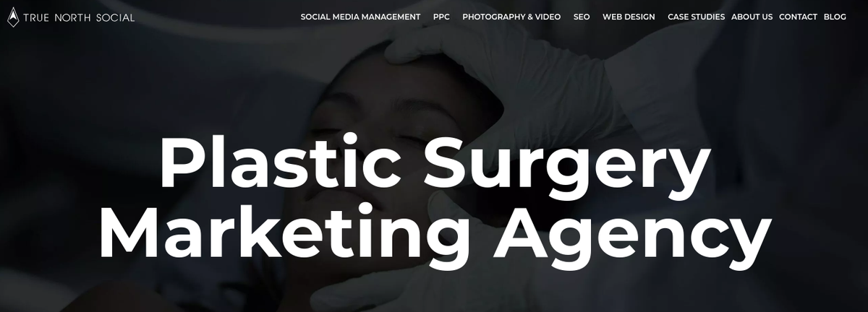Open the PPC navigation item
868x312 pixels.
[x=441, y=17]
